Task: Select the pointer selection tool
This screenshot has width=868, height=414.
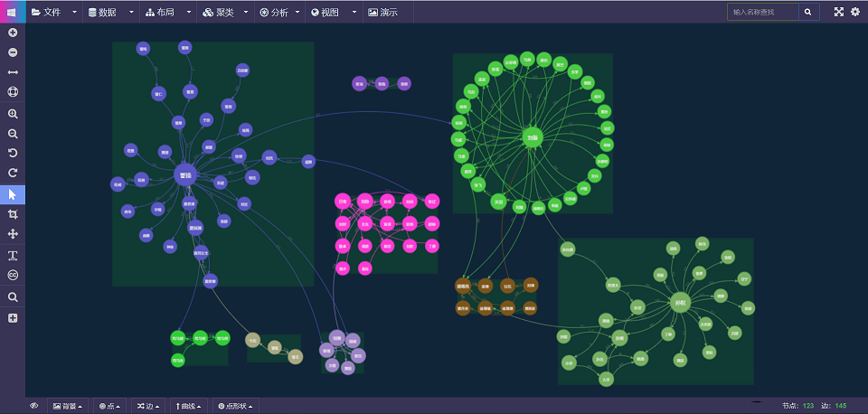Action: (x=13, y=194)
